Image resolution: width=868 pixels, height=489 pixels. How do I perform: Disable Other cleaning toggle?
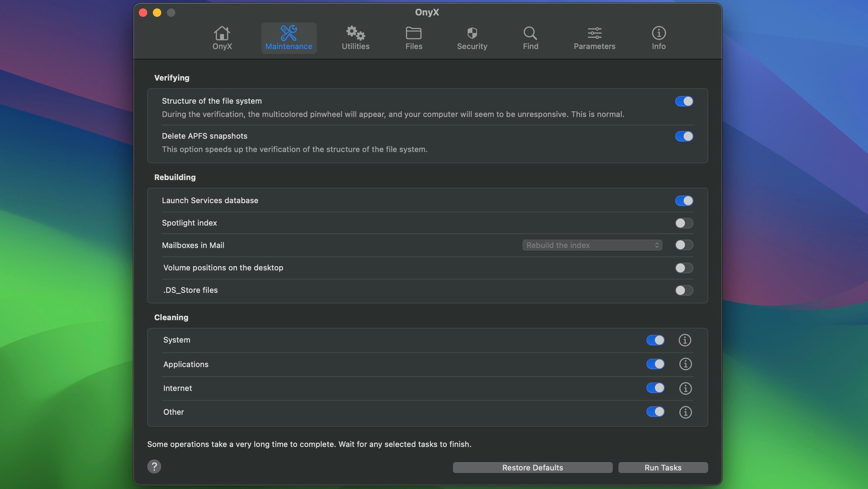pyautogui.click(x=655, y=412)
